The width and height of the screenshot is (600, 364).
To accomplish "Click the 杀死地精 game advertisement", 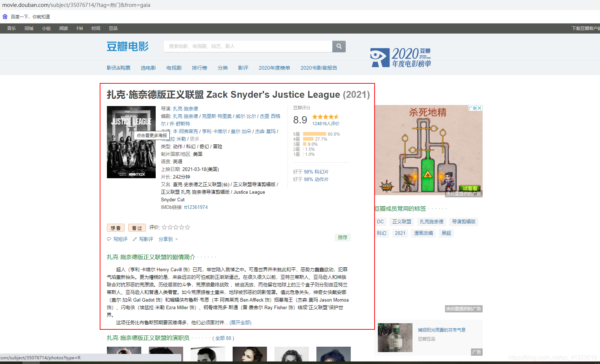I will click(428, 151).
